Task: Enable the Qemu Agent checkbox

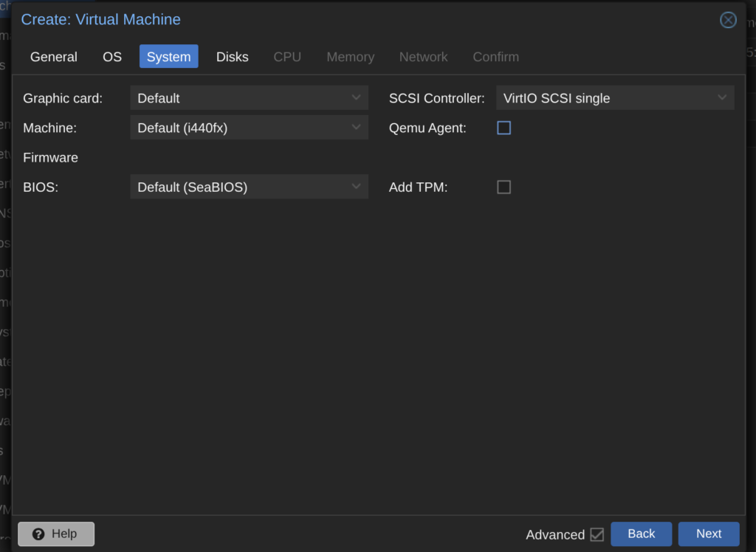Action: (x=504, y=128)
